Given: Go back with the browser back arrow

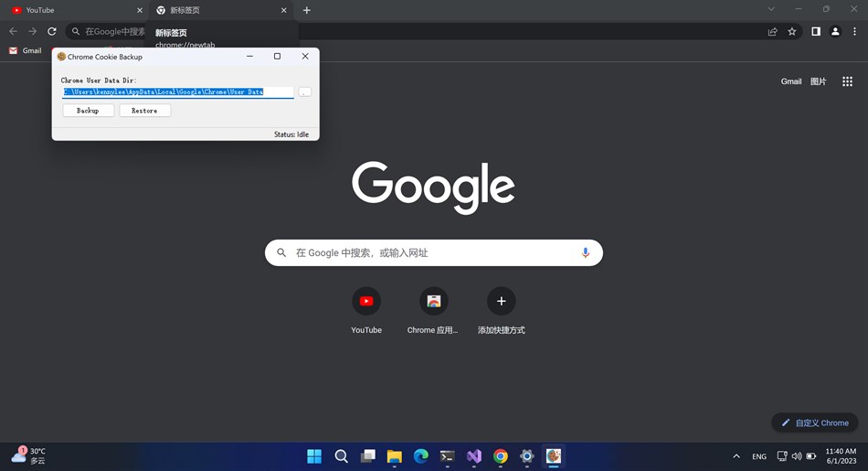Looking at the screenshot, I should coord(14,32).
